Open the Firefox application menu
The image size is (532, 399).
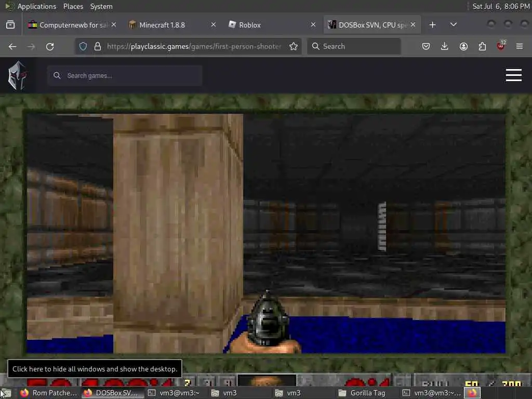point(520,46)
